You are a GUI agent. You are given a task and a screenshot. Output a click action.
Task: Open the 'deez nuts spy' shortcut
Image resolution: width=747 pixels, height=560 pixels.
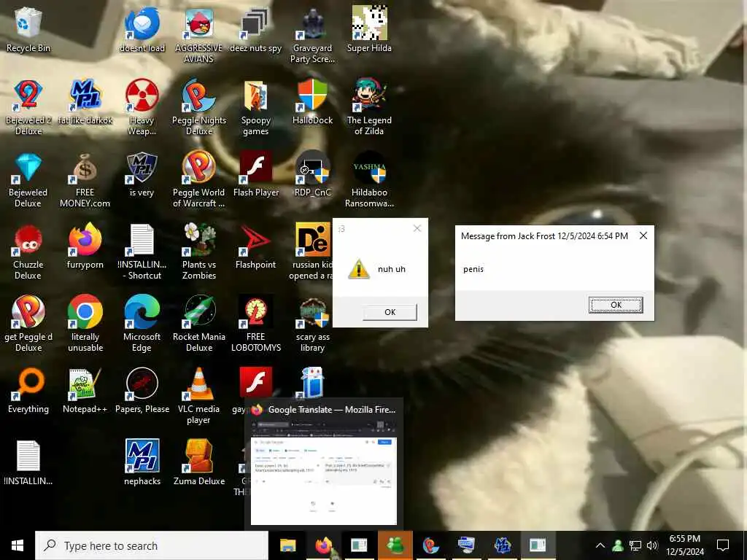tap(255, 29)
